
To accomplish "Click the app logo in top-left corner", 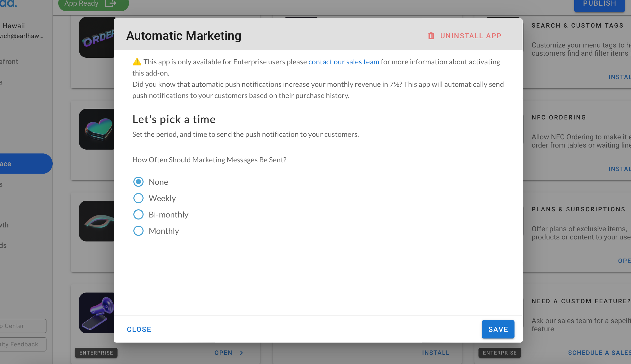I will [8, 4].
